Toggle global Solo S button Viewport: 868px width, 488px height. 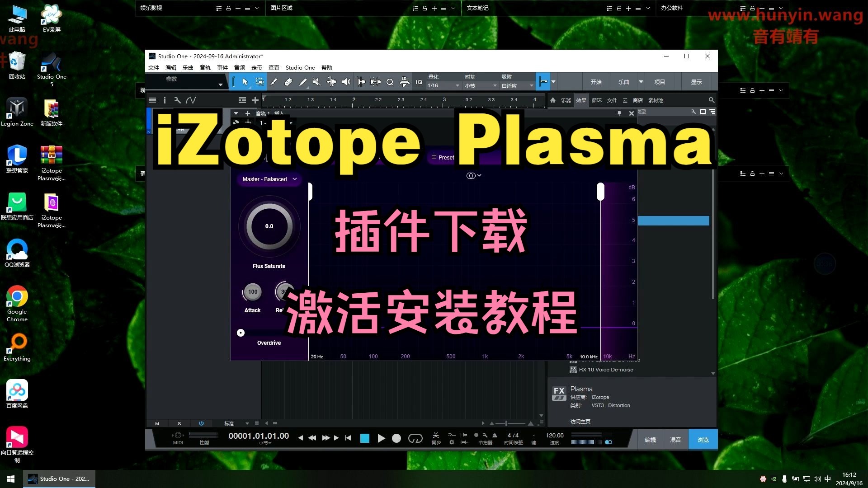tap(179, 424)
